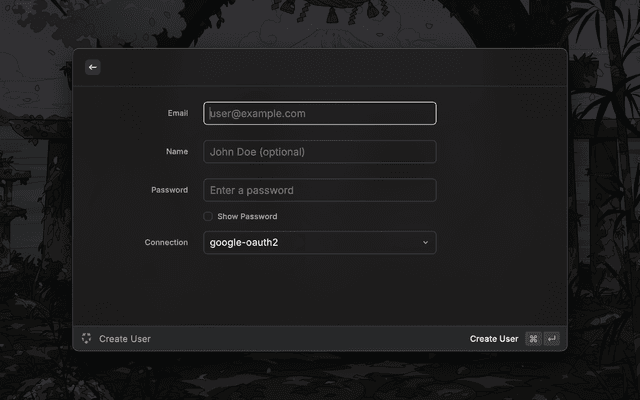Viewport: 640px width, 400px height.
Task: Click the Name field label
Action: (x=177, y=152)
